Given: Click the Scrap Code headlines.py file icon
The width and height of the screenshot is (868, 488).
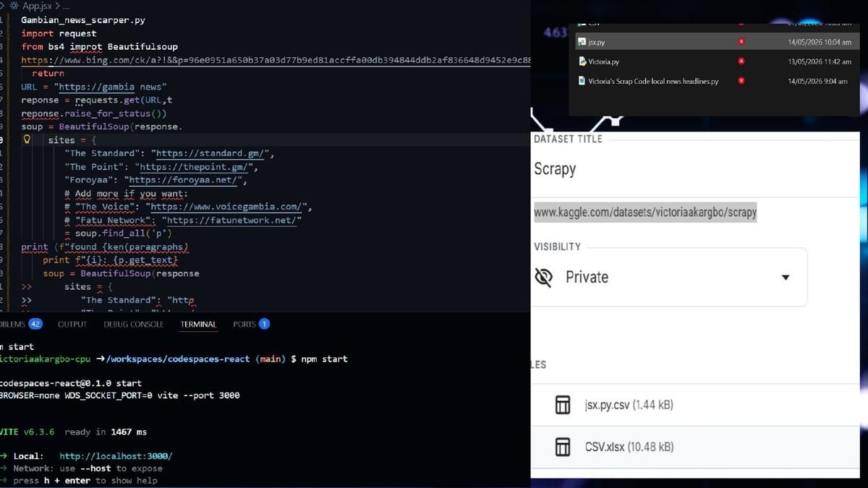Looking at the screenshot, I should pyautogui.click(x=582, y=82).
